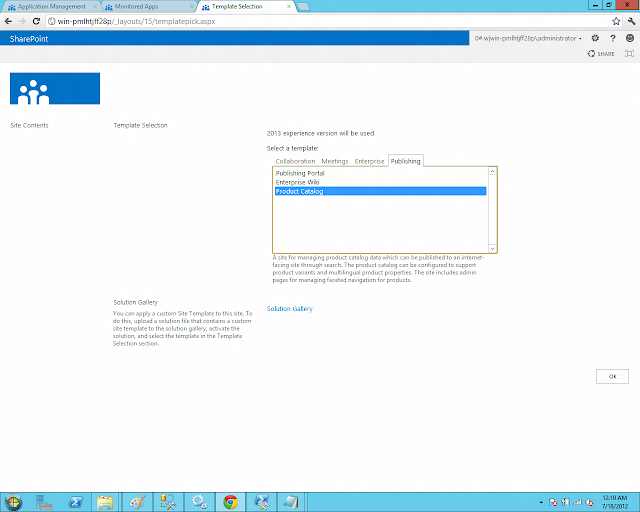Launch PowerShell from taskbar
640x512 pixels.
(76, 502)
